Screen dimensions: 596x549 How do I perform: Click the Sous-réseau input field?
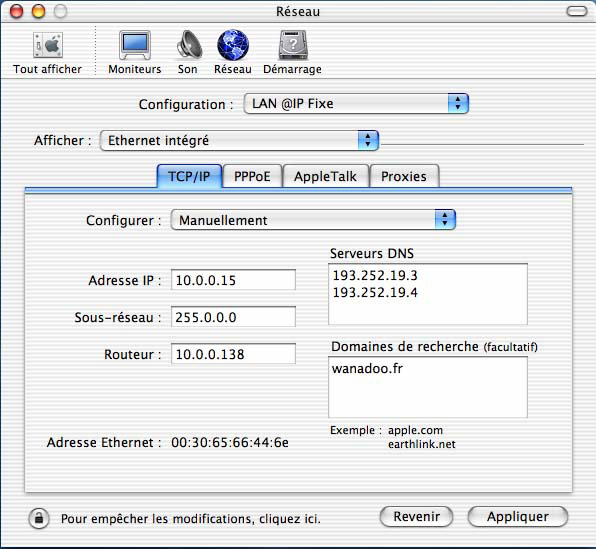(x=233, y=317)
